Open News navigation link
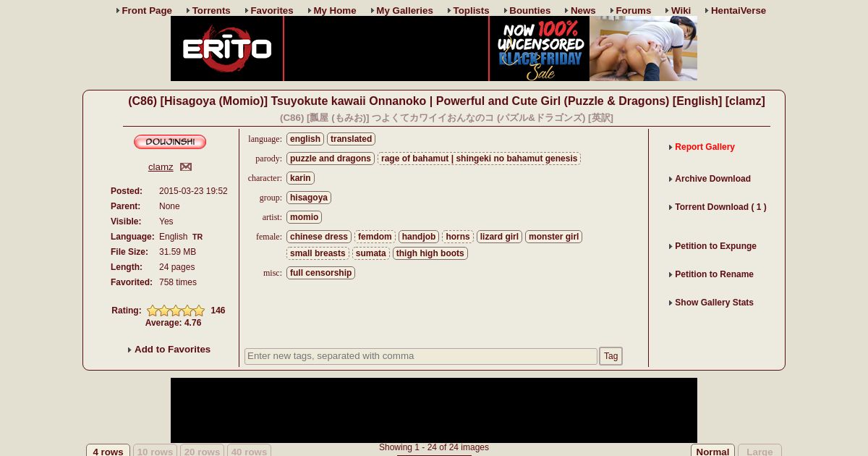The height and width of the screenshot is (456, 868). click(583, 10)
